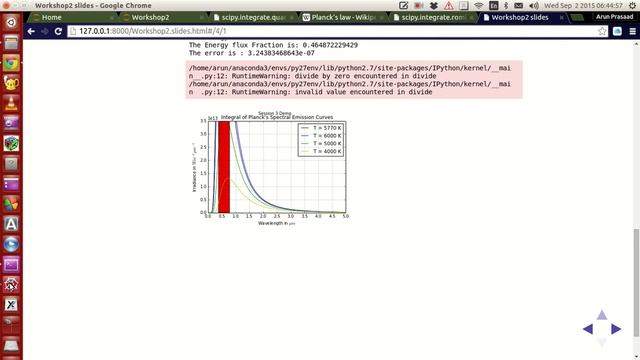The width and height of the screenshot is (640, 360).
Task: Launch Google Chrome from the launcher
Action: (x=11, y=63)
